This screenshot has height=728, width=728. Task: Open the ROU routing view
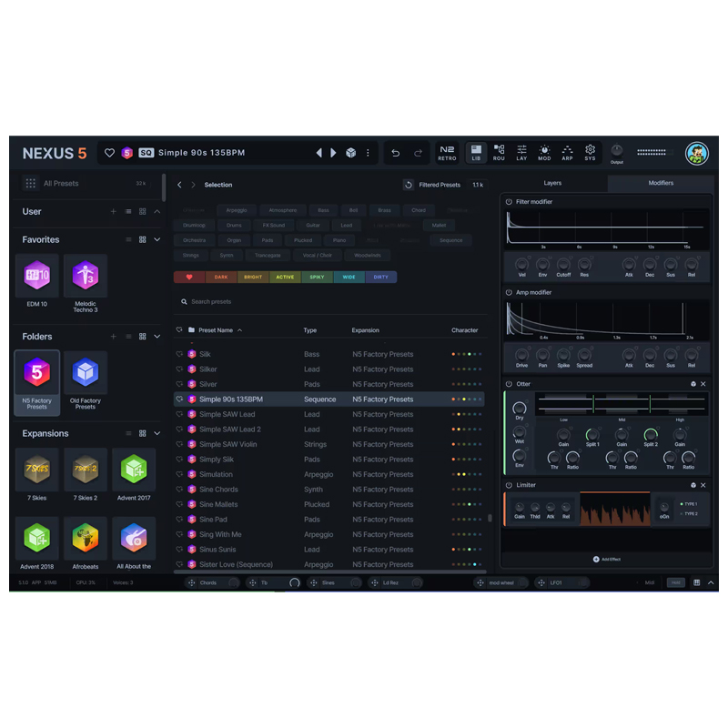tap(499, 153)
